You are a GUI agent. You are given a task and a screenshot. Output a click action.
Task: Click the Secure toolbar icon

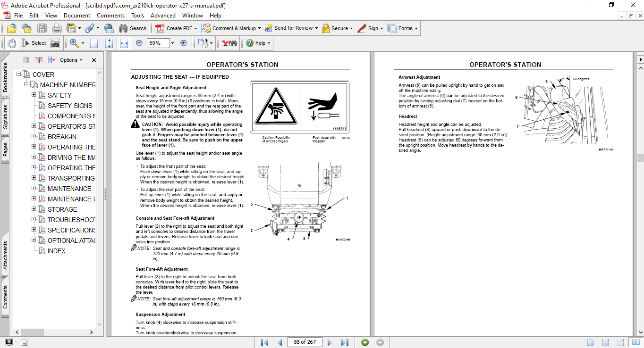(x=325, y=28)
